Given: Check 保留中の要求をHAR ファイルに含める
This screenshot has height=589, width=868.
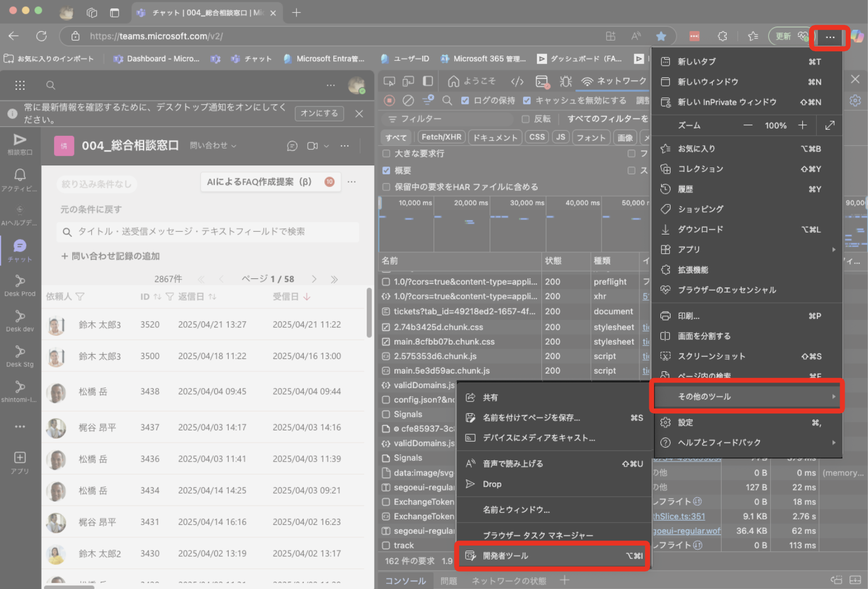Looking at the screenshot, I should pos(386,187).
